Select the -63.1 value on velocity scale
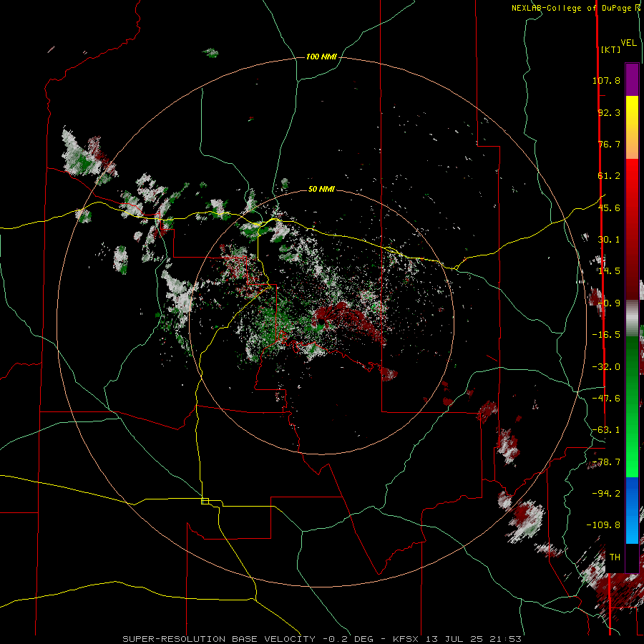Viewport: 644px width, 644px height. 606,430
